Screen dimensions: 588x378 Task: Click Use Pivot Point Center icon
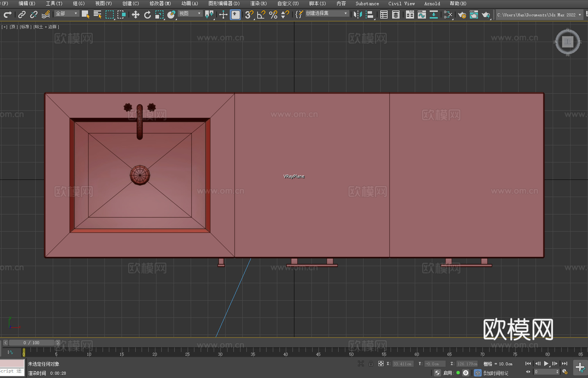(209, 14)
